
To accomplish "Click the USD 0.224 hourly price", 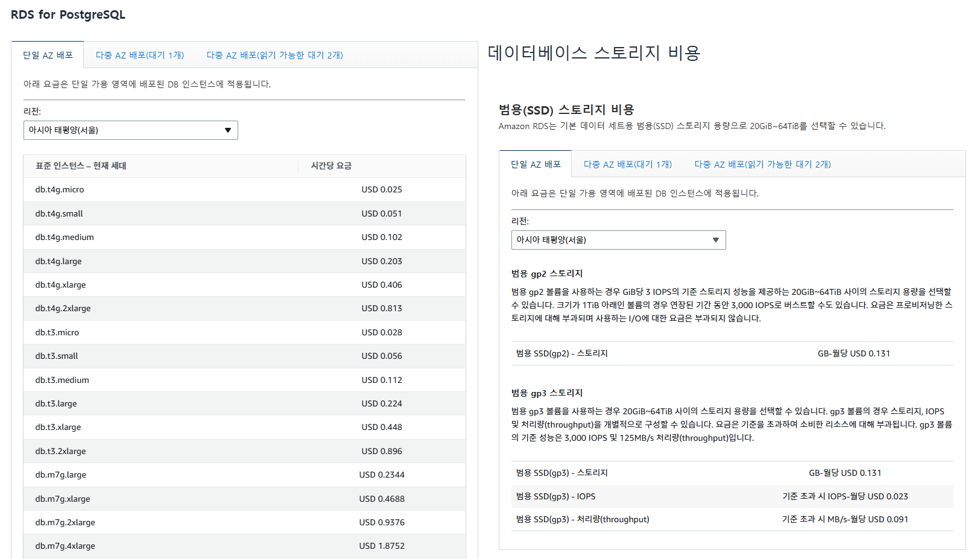I will coord(382,403).
